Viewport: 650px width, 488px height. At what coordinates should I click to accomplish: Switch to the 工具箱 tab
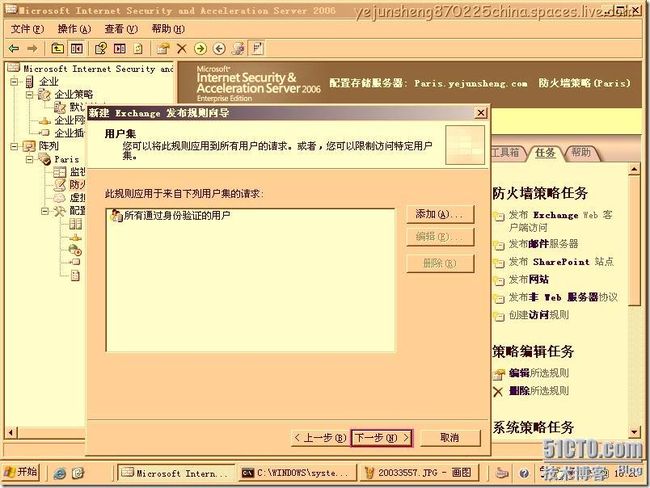[506, 153]
